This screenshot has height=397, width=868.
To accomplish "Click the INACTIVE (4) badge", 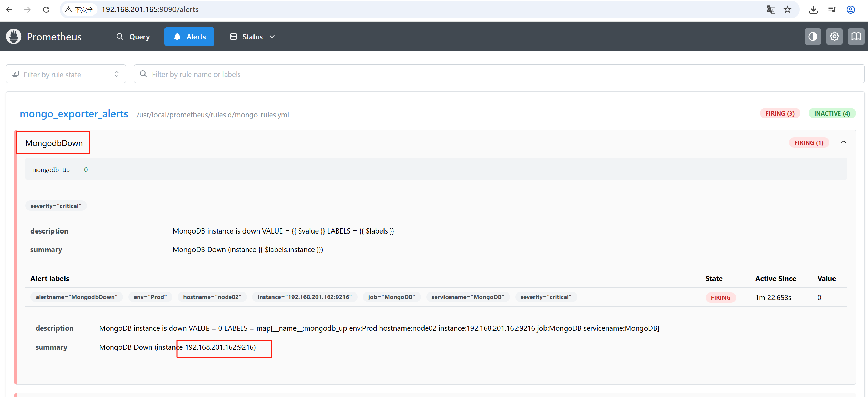I will [x=832, y=113].
